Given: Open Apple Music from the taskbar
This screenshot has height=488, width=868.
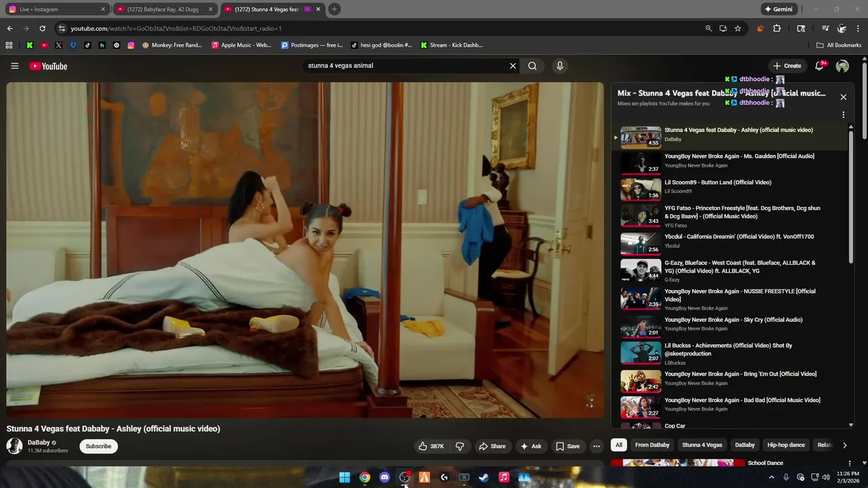Looking at the screenshot, I should [504, 477].
